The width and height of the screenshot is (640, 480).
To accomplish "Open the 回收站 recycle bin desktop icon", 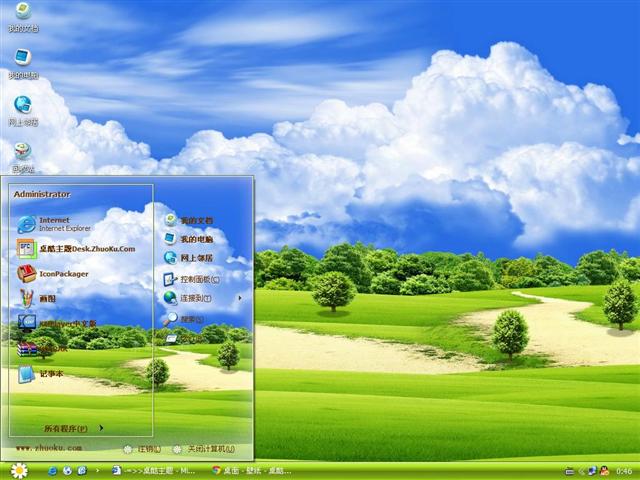I will [23, 158].
